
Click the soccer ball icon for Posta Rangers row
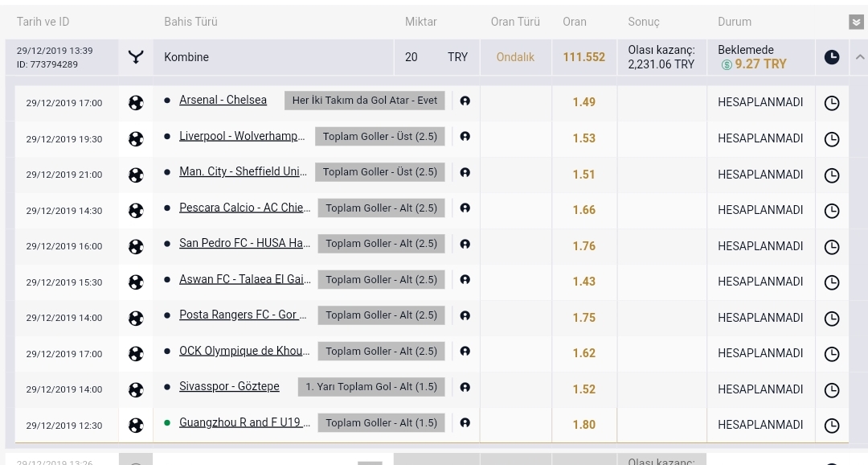tap(136, 318)
